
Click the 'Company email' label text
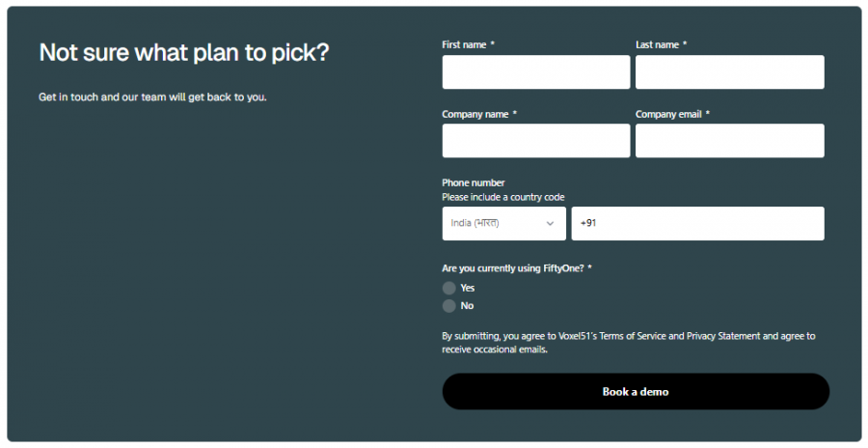(x=667, y=114)
